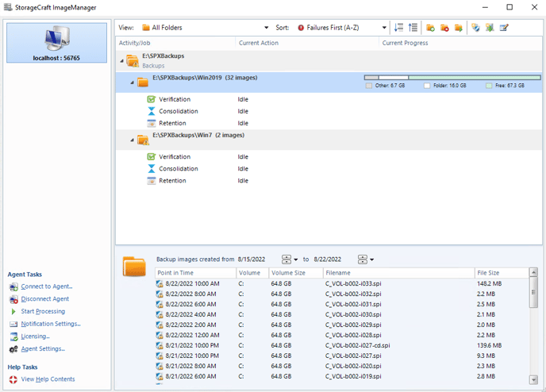This screenshot has height=392, width=546.
Task: Click the orange folder arrow toolbar icon
Action: [x=459, y=28]
